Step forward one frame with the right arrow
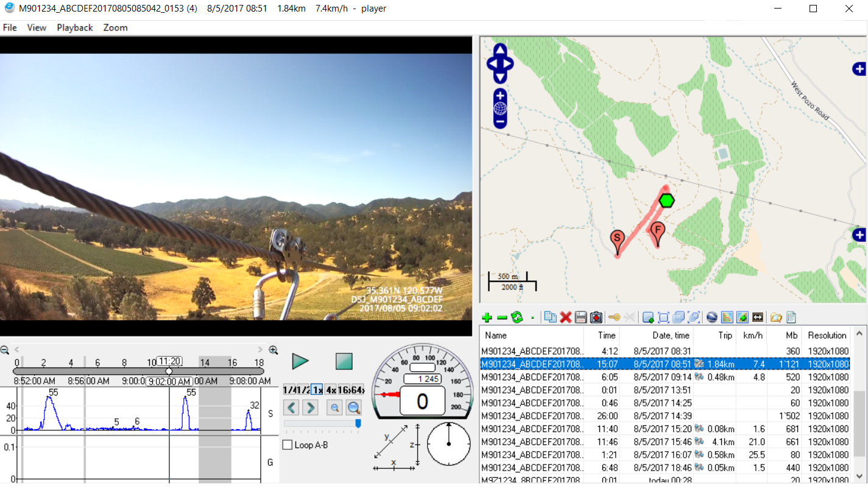The height and width of the screenshot is (487, 868). (310, 407)
